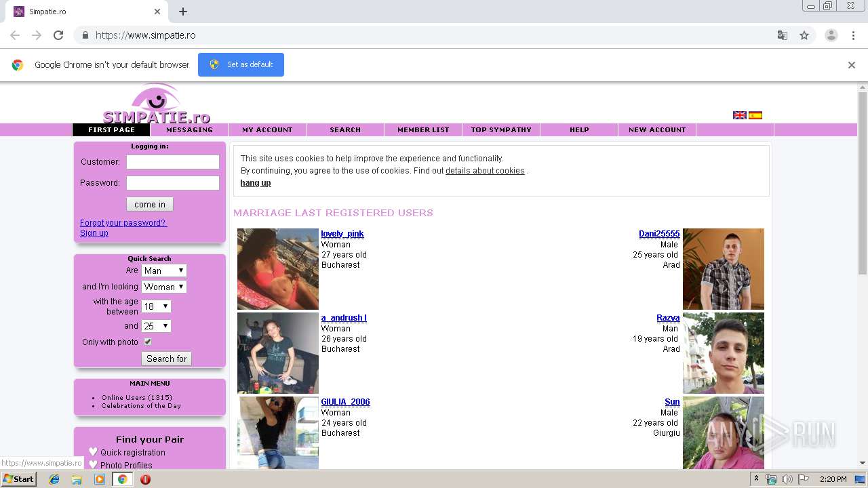Click the Photo Profiles link
This screenshot has height=488, width=868.
pos(126,466)
